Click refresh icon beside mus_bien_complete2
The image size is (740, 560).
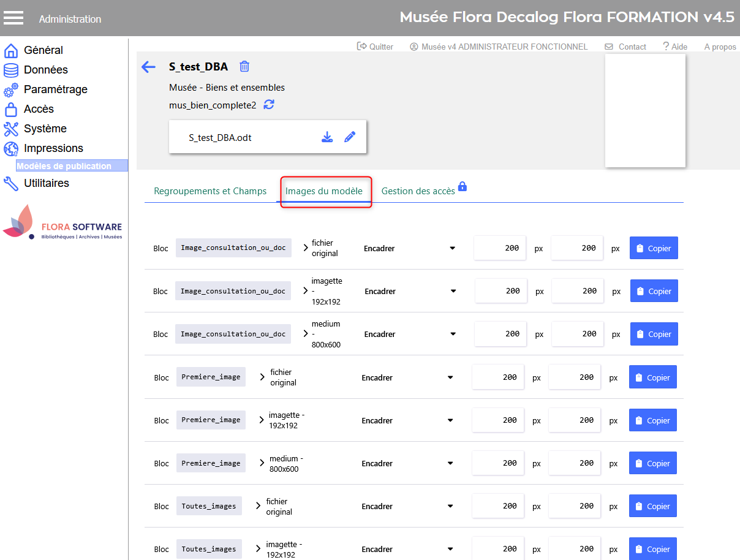point(269,105)
